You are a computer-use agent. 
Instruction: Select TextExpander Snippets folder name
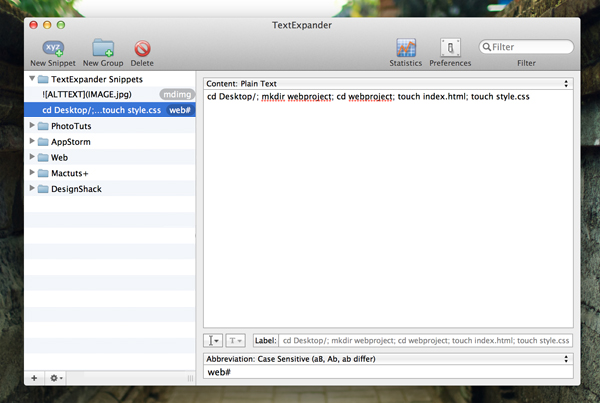click(97, 79)
